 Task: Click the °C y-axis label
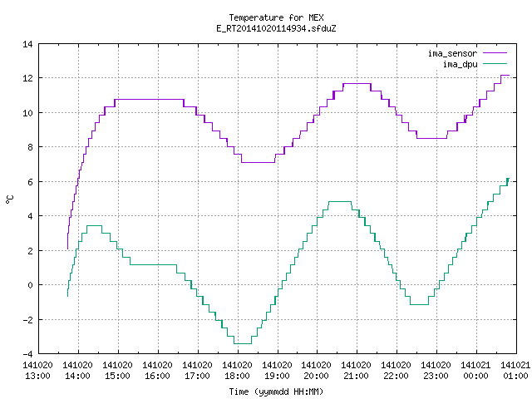click(9, 199)
